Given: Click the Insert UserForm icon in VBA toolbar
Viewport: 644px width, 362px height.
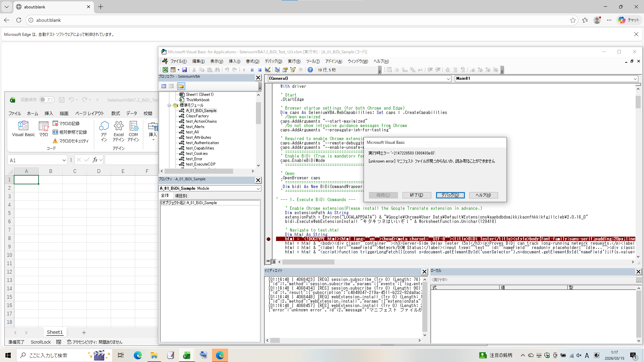Looking at the screenshot, I should [173, 70].
